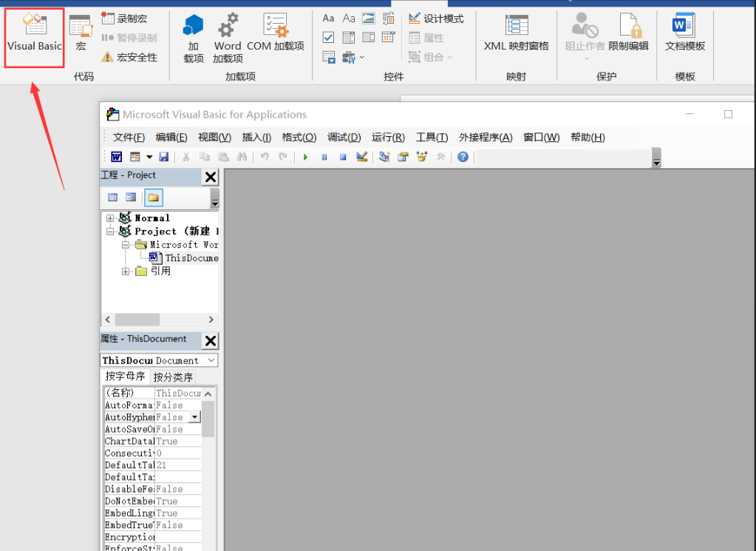The image size is (756, 551).
Task: Insert date picker content control
Action: pyautogui.click(x=388, y=37)
